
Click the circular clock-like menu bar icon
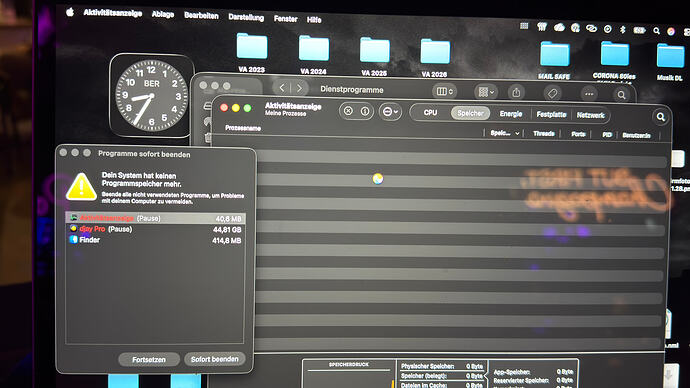pos(608,29)
